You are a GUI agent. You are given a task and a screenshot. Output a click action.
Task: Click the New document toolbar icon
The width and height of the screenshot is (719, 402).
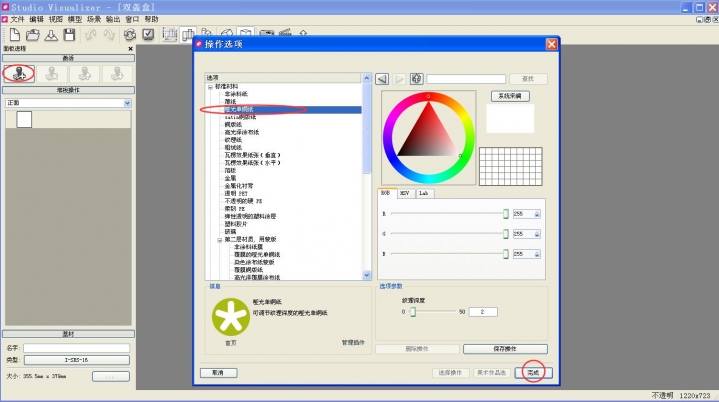pyautogui.click(x=11, y=35)
